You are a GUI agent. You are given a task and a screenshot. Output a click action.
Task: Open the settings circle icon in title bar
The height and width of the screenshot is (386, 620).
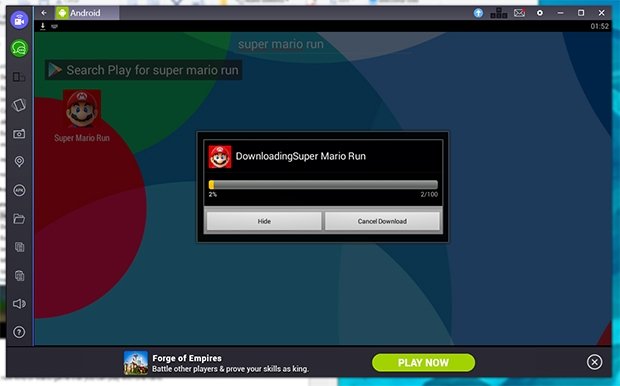pyautogui.click(x=540, y=13)
